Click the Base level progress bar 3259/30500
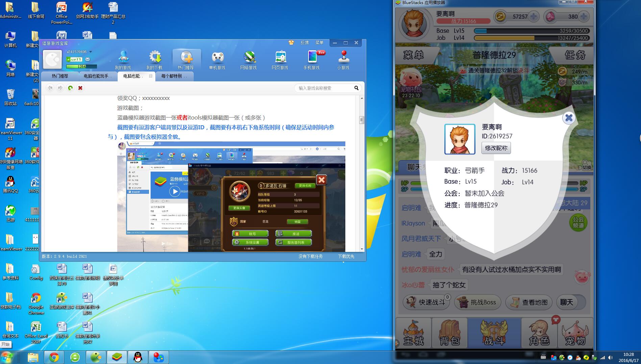The width and height of the screenshot is (641, 364). (x=532, y=31)
